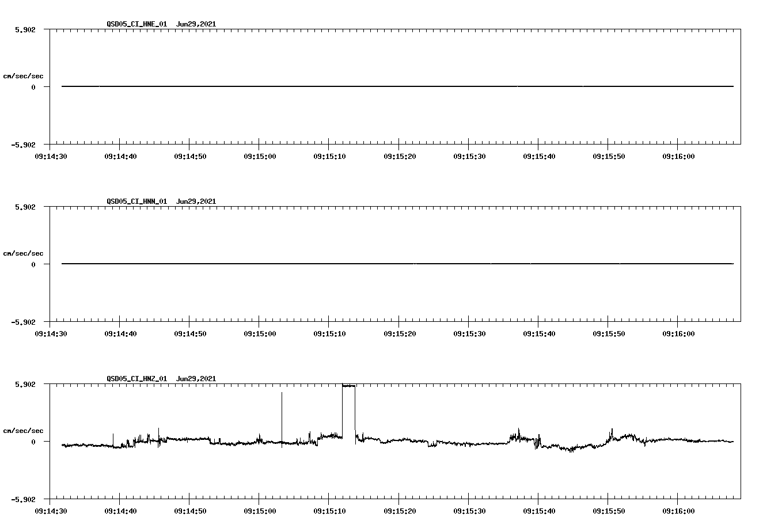Select the -5.902 minimum label on HNN plot
This screenshot has height=532, width=782.
coord(23,322)
